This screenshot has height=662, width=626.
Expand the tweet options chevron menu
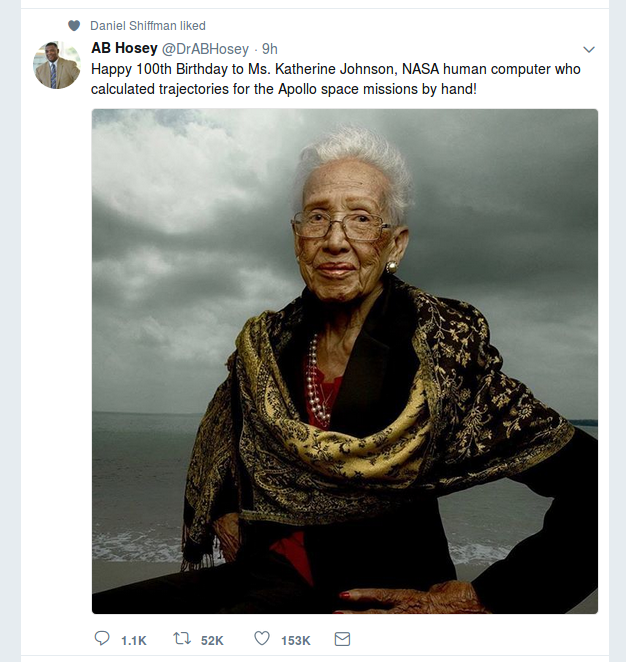[x=589, y=49]
